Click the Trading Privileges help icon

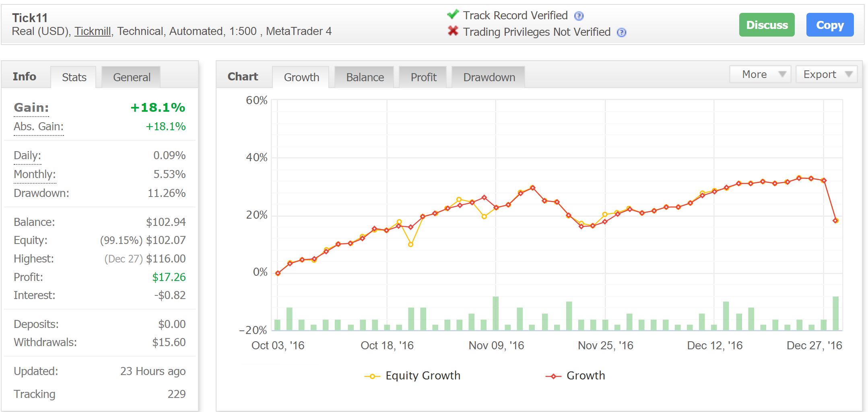click(x=621, y=33)
